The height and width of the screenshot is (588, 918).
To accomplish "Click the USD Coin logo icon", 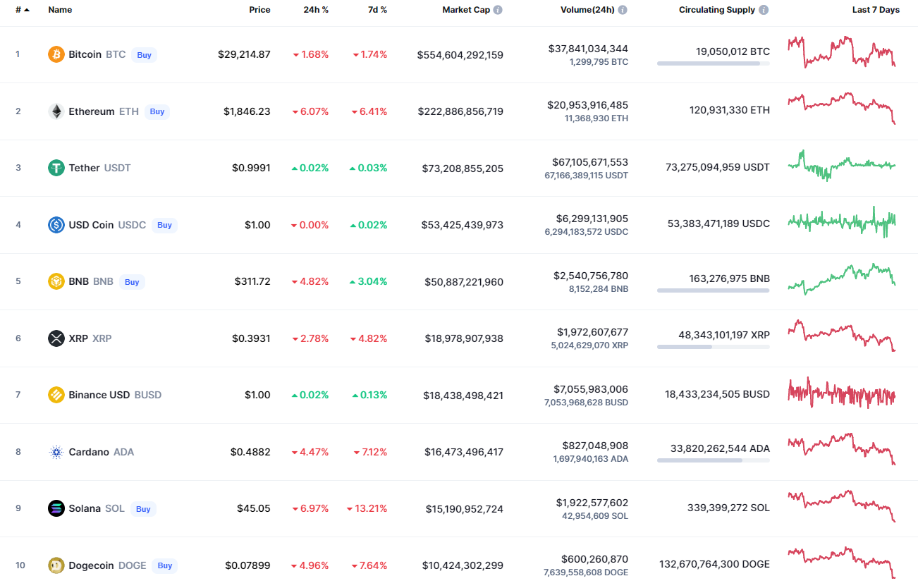I will [56, 225].
